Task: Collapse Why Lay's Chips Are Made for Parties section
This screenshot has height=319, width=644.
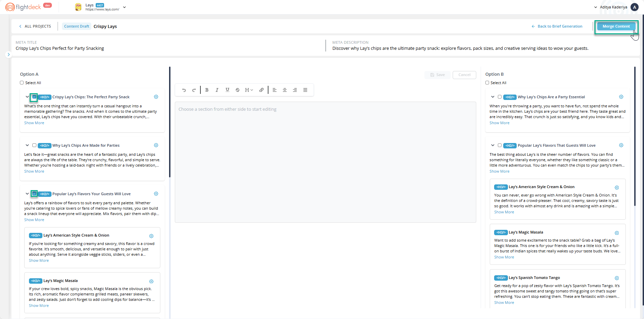Action: [27, 145]
